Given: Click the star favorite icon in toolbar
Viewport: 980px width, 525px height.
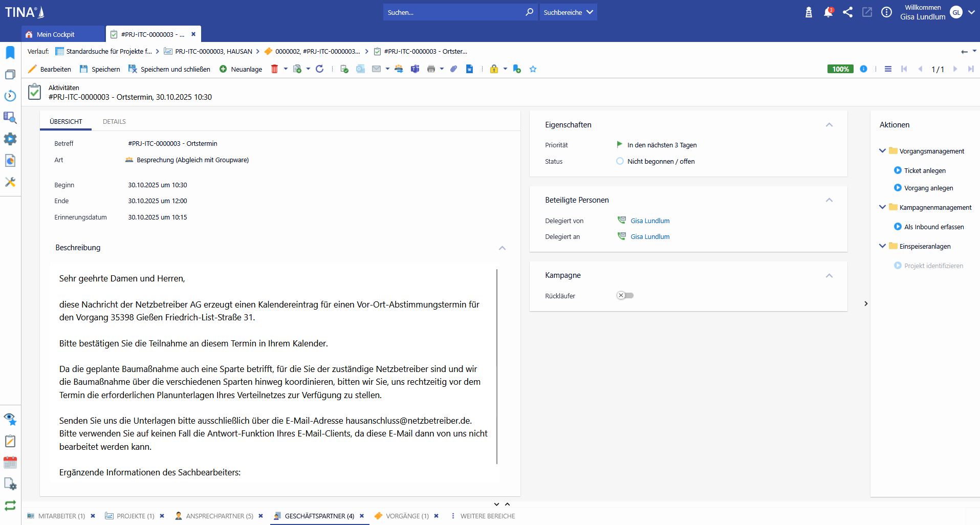Looking at the screenshot, I should coord(533,69).
